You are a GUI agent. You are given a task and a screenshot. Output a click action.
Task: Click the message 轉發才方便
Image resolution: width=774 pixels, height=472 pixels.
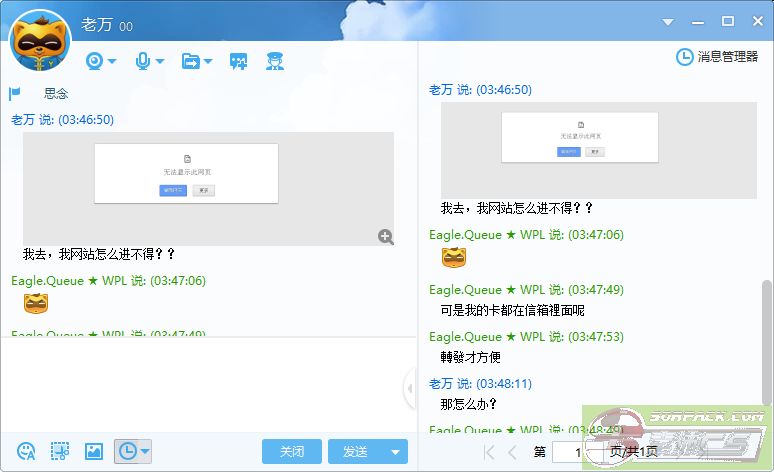470,357
